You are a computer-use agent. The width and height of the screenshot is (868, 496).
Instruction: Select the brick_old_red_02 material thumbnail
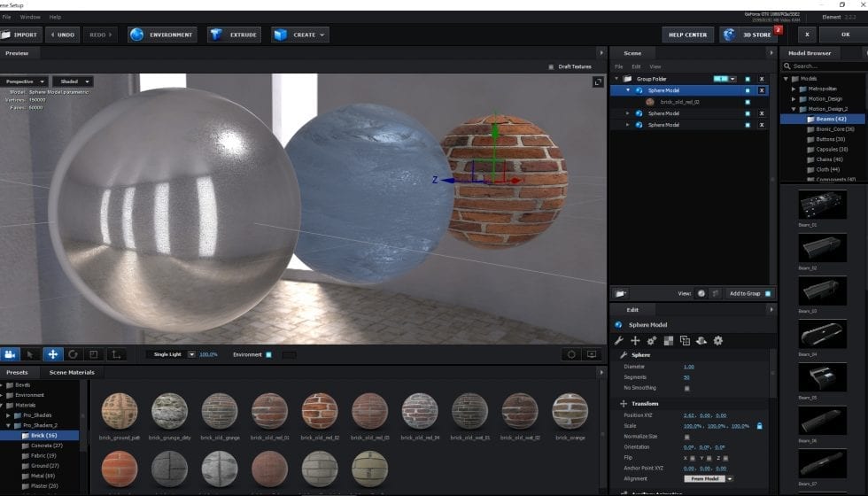[319, 412]
